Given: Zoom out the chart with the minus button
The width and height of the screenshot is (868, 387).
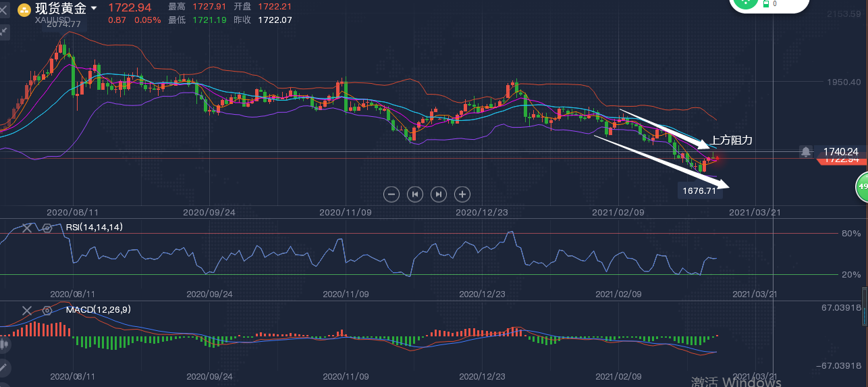Looking at the screenshot, I should (x=391, y=195).
